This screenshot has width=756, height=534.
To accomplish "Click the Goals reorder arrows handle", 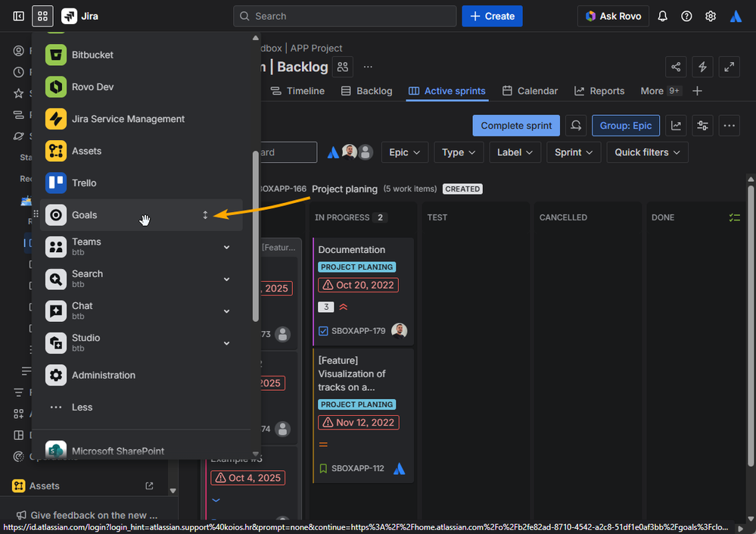I will tap(205, 215).
